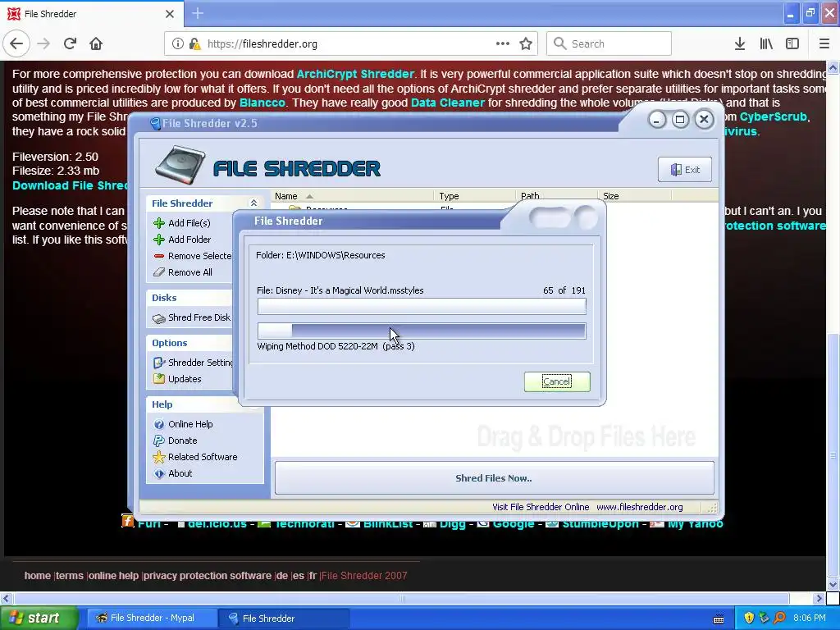Click the Updates icon in Options

[159, 379]
